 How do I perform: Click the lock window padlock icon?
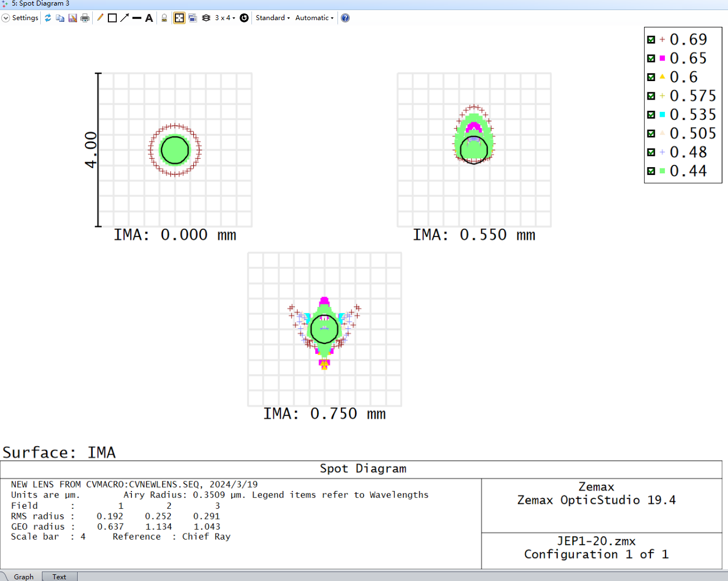click(164, 18)
